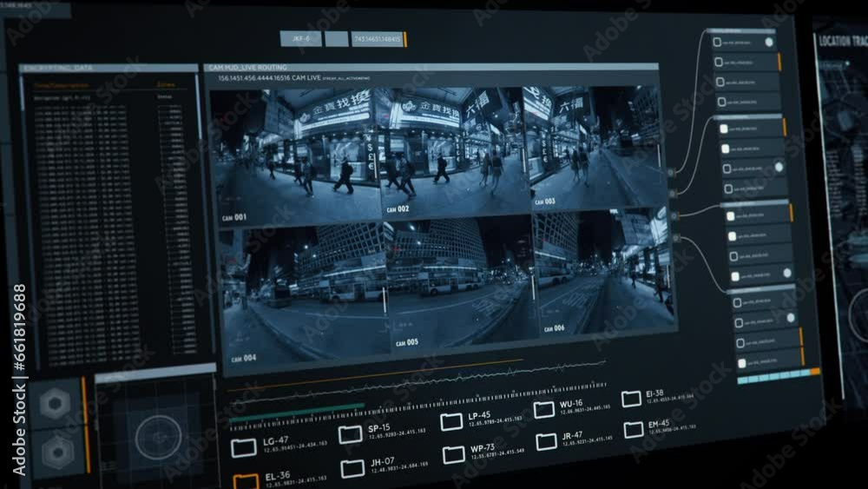
Task: Open the CAM 001 camera feed
Action: click(295, 156)
